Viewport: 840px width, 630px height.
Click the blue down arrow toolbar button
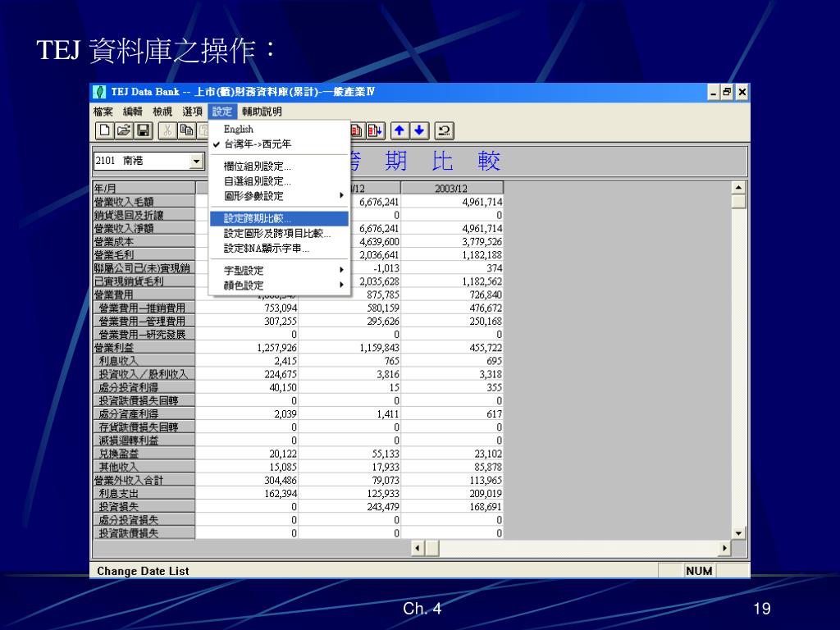point(419,130)
